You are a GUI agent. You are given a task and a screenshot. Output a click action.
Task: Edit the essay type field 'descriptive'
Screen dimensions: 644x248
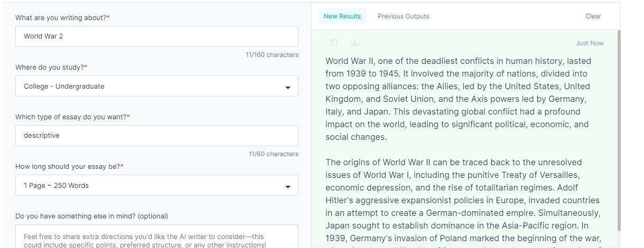click(157, 136)
